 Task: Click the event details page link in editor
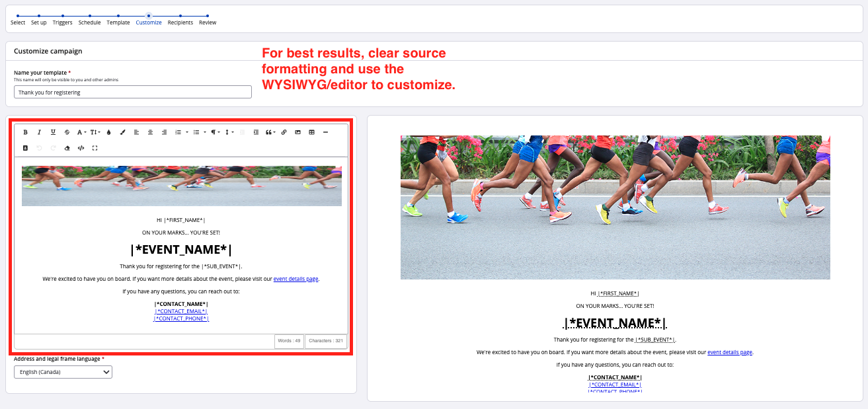click(296, 279)
